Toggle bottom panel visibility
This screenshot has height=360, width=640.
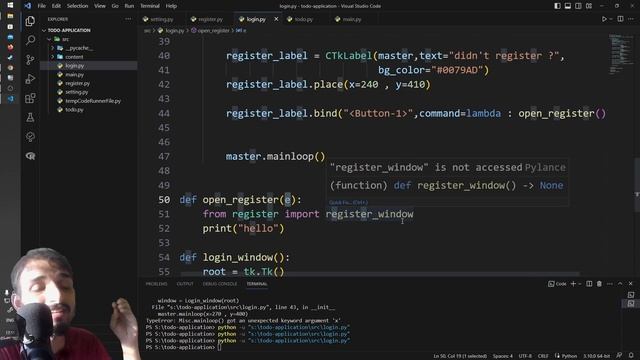click(x=568, y=6)
